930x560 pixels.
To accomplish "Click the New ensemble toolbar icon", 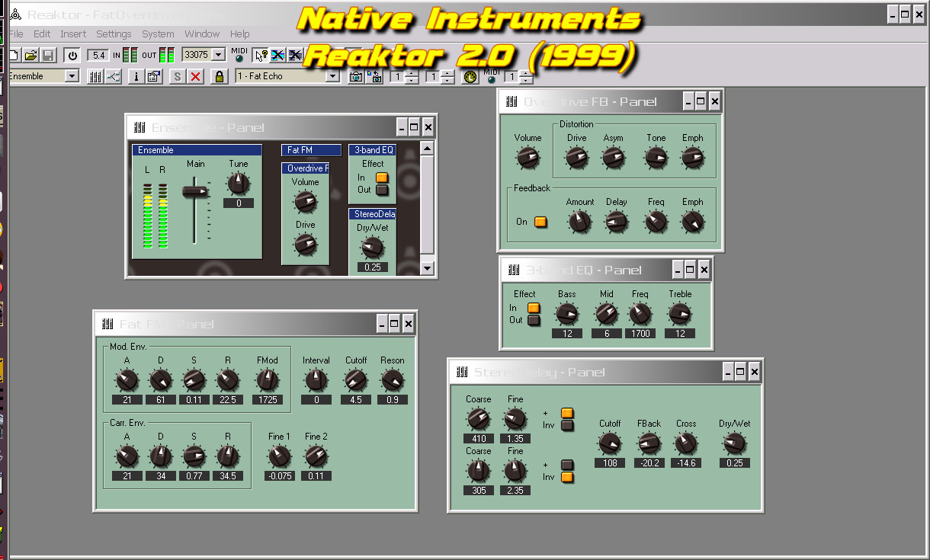I will (x=13, y=55).
